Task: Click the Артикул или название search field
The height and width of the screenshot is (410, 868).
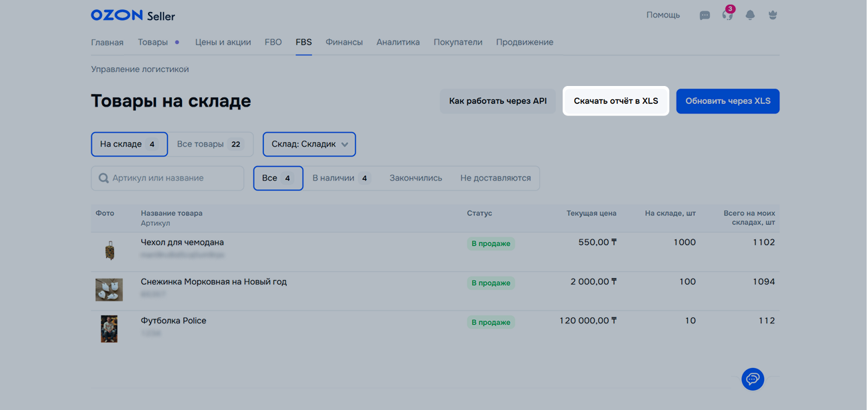Action: point(173,178)
